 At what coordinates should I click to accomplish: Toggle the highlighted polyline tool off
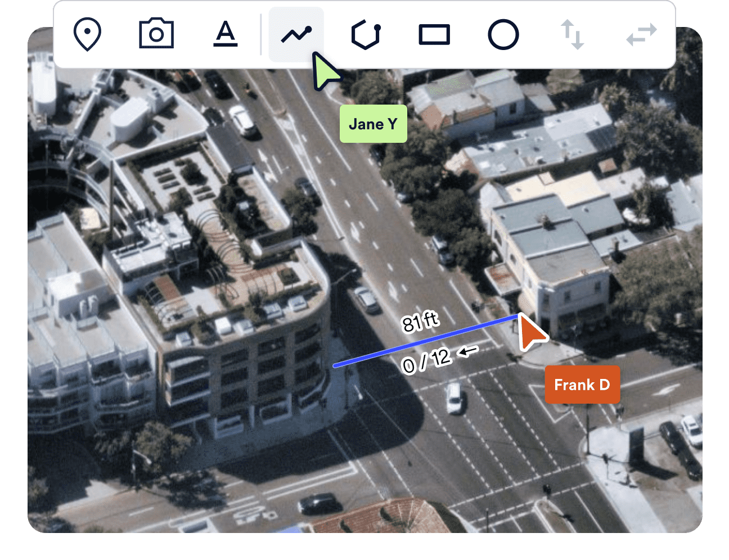296,34
